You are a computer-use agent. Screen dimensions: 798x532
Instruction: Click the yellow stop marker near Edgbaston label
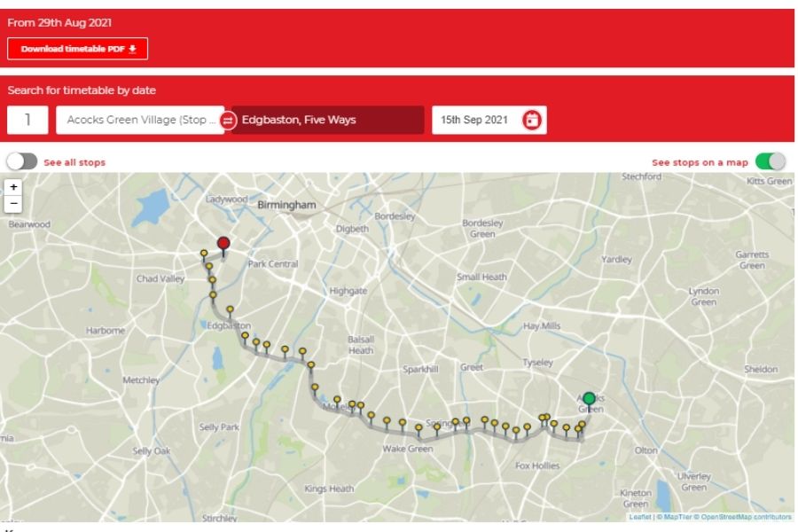click(x=230, y=311)
